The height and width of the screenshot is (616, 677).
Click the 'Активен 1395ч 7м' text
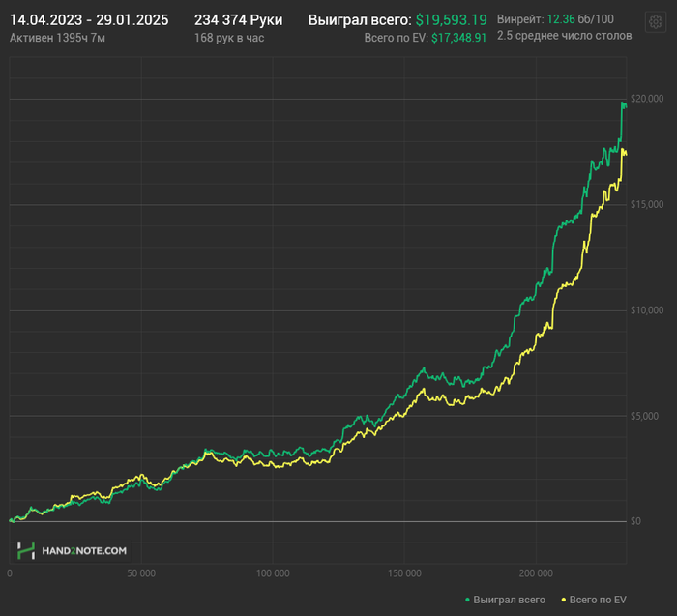[x=57, y=38]
